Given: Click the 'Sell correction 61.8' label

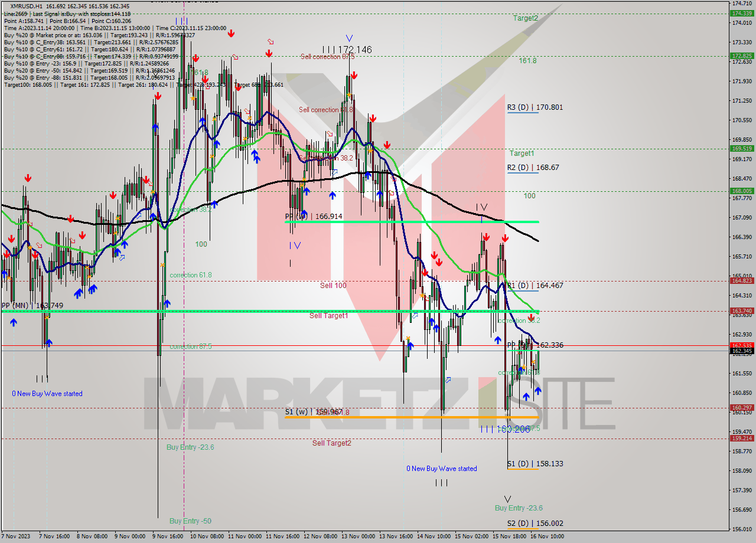Looking at the screenshot, I should coord(326,110).
